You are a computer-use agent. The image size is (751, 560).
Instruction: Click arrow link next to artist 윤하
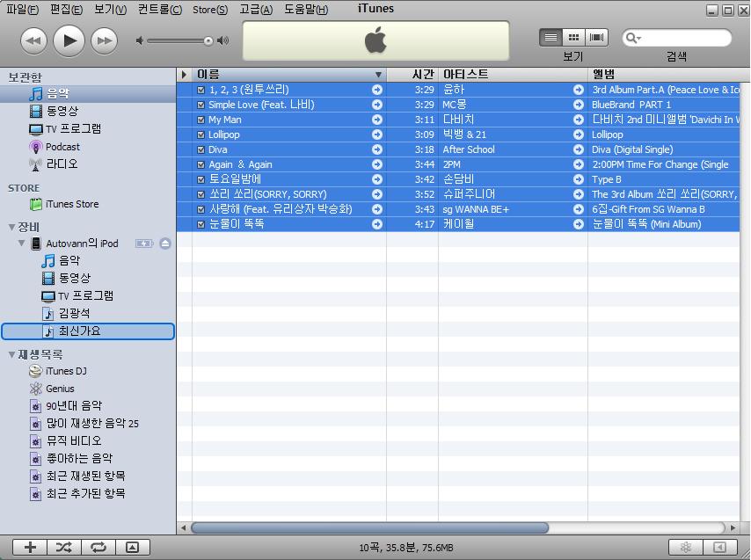click(579, 90)
